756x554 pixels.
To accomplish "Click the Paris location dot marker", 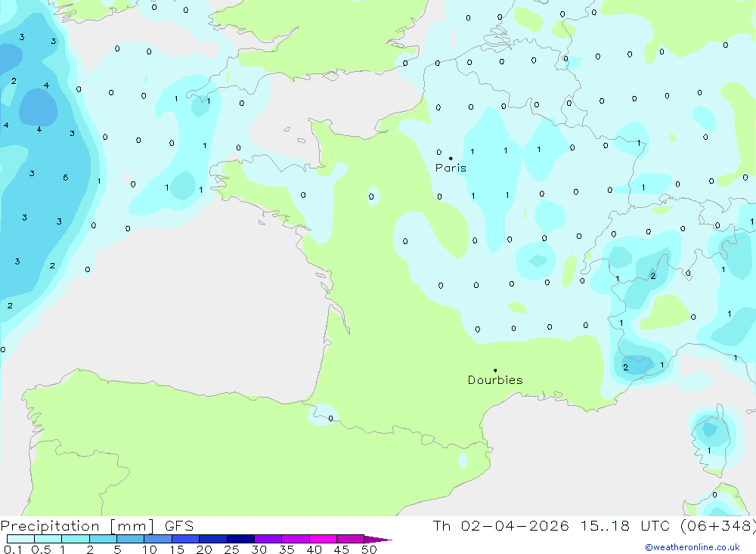I will (x=451, y=158).
